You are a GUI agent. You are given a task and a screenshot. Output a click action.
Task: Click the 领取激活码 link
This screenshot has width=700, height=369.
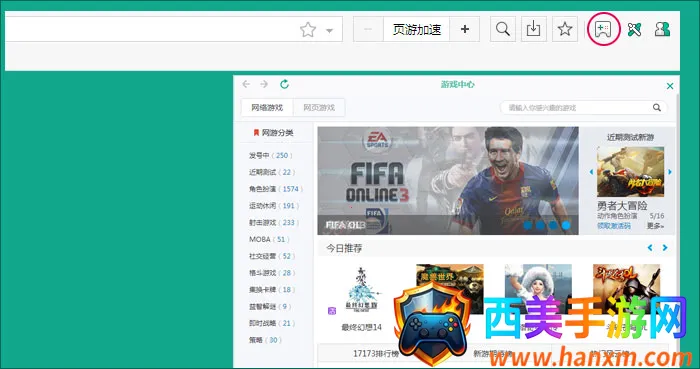(614, 226)
